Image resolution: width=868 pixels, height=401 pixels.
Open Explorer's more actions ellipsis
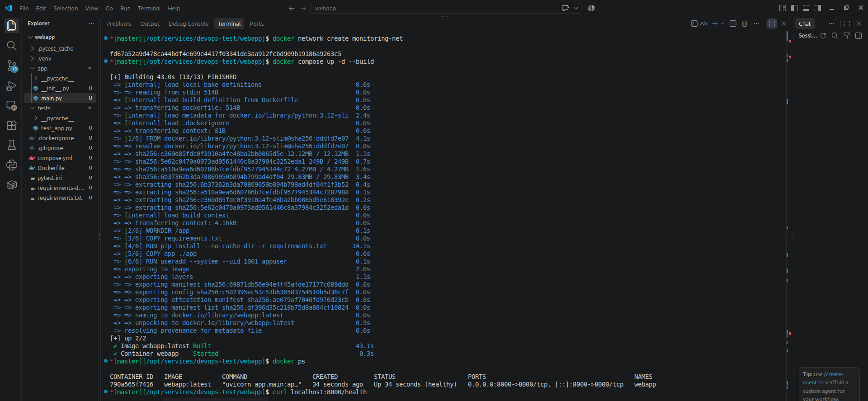coord(91,24)
